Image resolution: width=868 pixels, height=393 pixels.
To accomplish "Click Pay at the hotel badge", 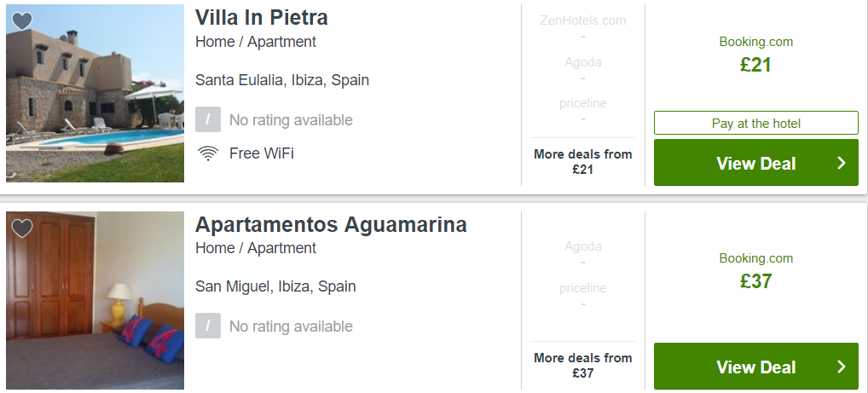I will 756,123.
